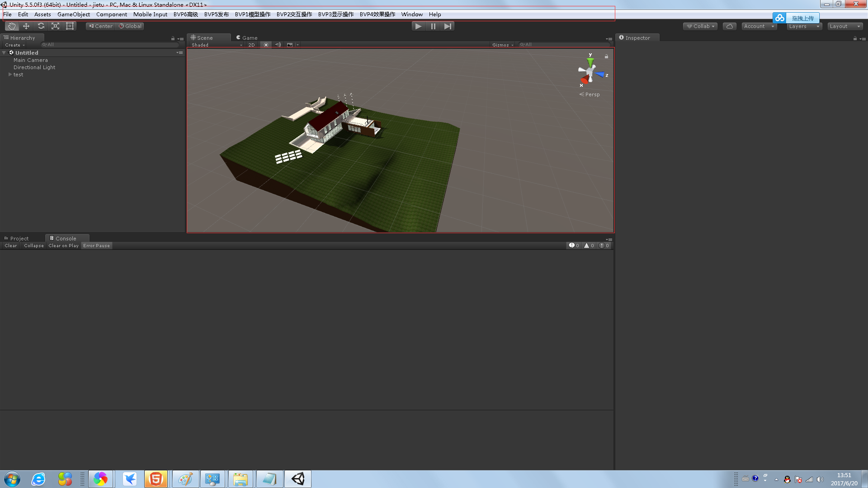Toggle scene lighting sun icon
The image size is (868, 488).
tap(266, 45)
